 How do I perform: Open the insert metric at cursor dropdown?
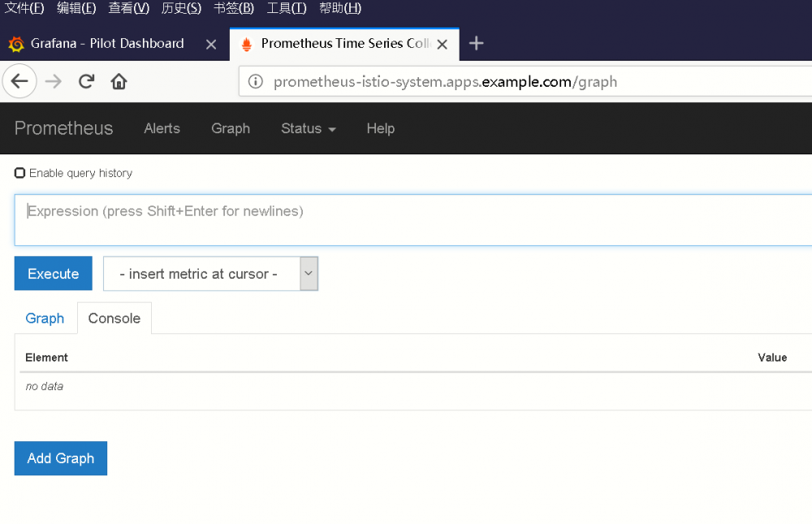coord(199,274)
